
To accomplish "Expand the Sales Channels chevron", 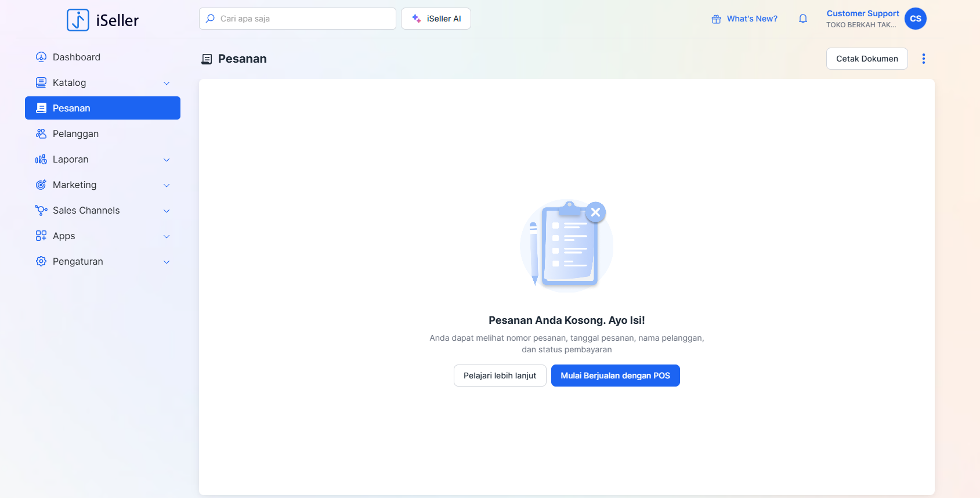I will click(x=167, y=211).
